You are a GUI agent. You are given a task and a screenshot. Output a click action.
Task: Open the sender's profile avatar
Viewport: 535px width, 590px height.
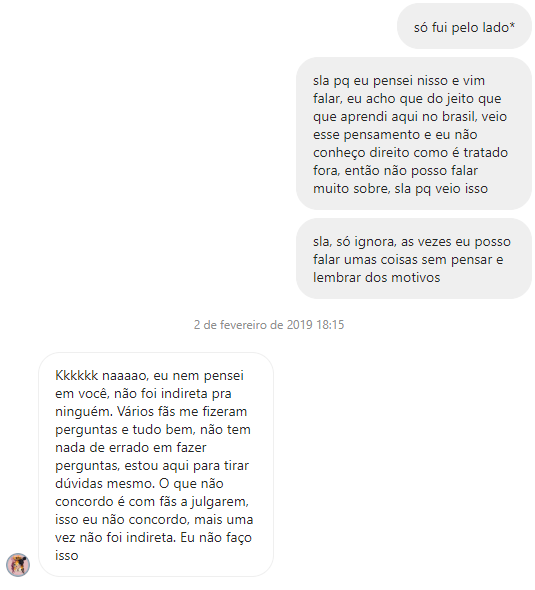[18, 565]
